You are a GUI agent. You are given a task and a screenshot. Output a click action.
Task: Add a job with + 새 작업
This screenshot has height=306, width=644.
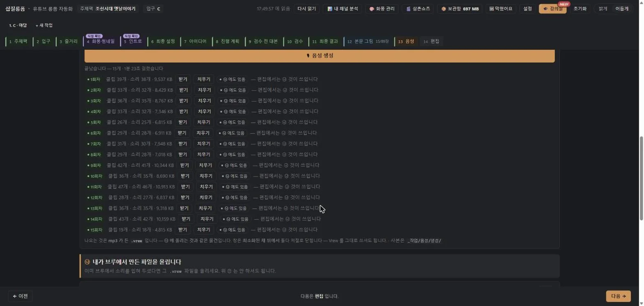pos(44,25)
